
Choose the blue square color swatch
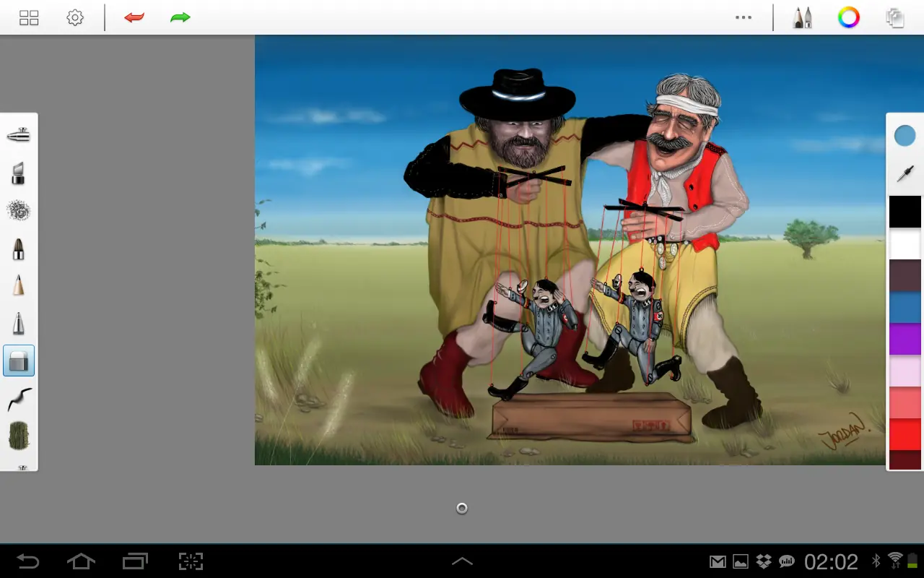point(905,308)
